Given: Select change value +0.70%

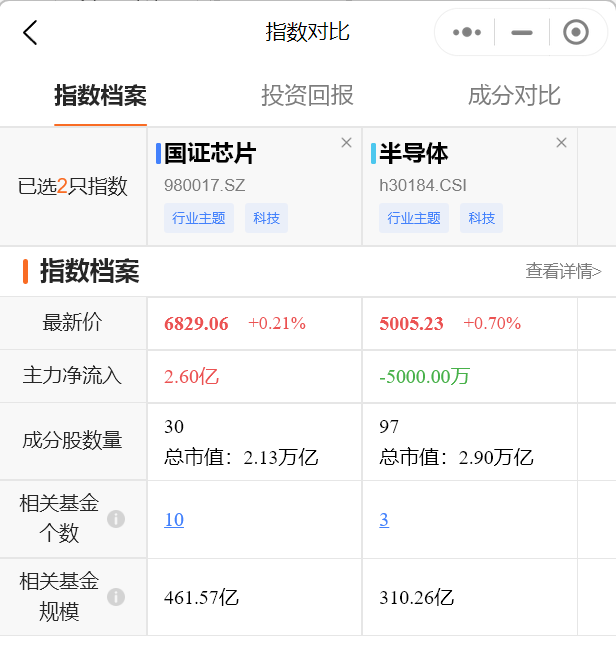Looking at the screenshot, I should (x=492, y=323).
